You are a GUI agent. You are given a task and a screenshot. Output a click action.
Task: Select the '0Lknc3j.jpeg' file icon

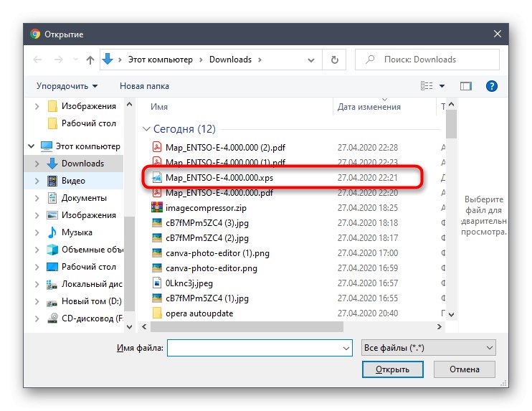pyautogui.click(x=157, y=283)
